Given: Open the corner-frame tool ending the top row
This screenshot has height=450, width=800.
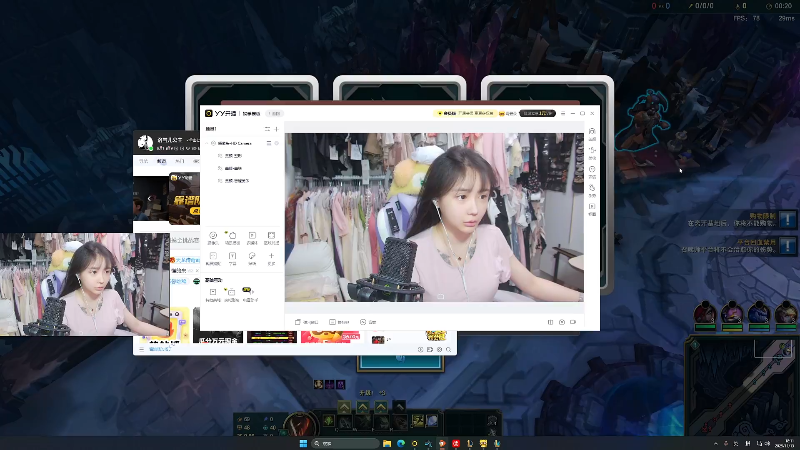Looking at the screenshot, I should 271,237.
